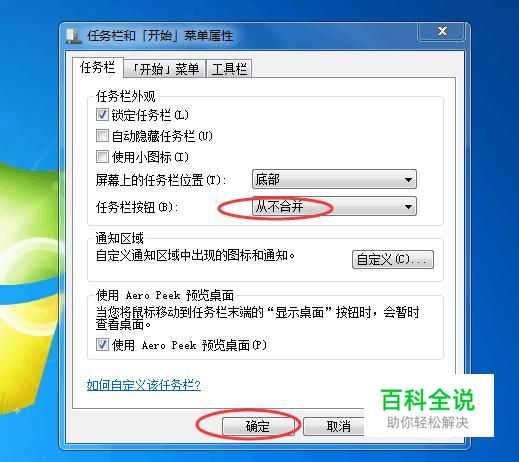Screen dimensions: 519x462
Task: Click the arrow of the 底部 combo box
Action: pyautogui.click(x=408, y=180)
